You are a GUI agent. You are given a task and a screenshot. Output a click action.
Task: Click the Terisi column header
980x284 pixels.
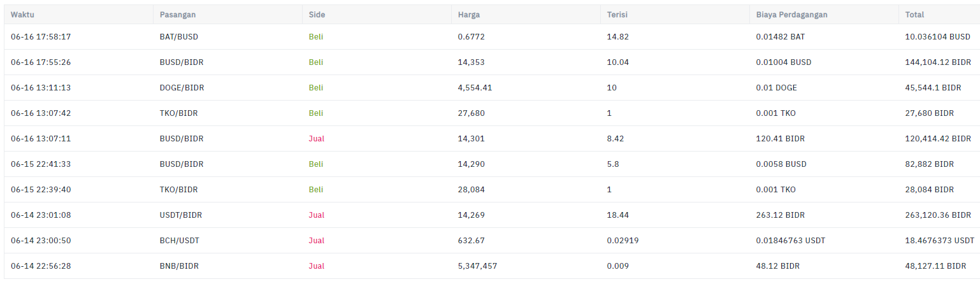pyautogui.click(x=617, y=15)
